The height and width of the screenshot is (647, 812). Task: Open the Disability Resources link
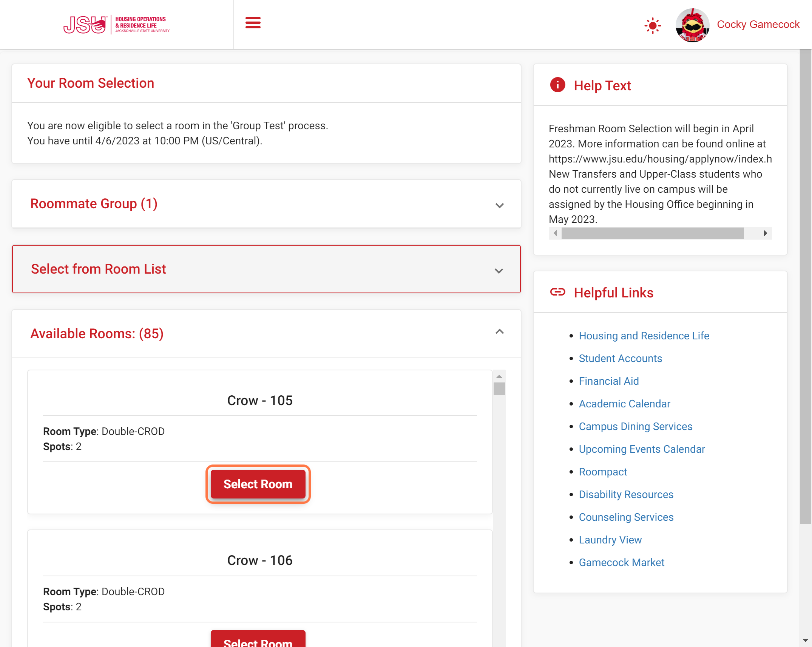626,494
